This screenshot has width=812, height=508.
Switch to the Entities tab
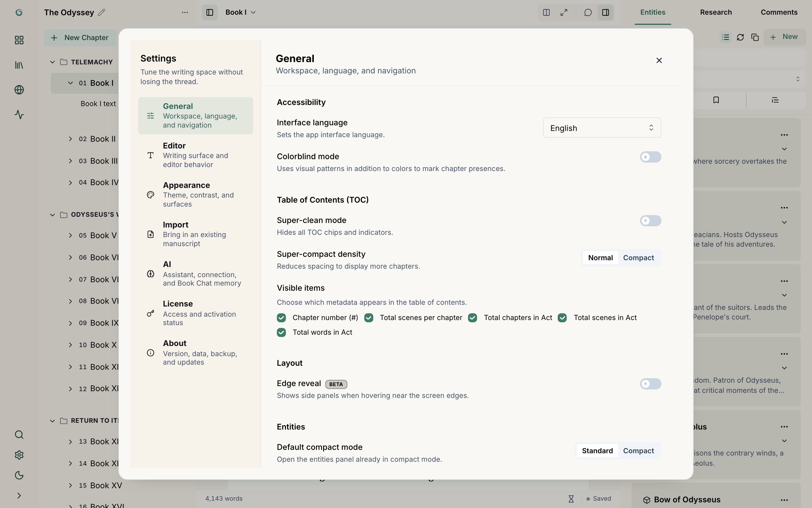pos(653,12)
